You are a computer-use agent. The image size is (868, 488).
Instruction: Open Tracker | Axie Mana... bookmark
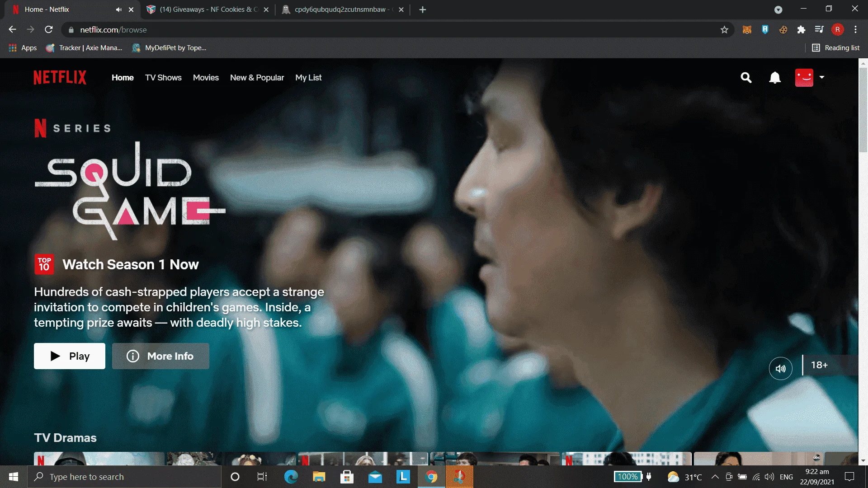tap(84, 48)
